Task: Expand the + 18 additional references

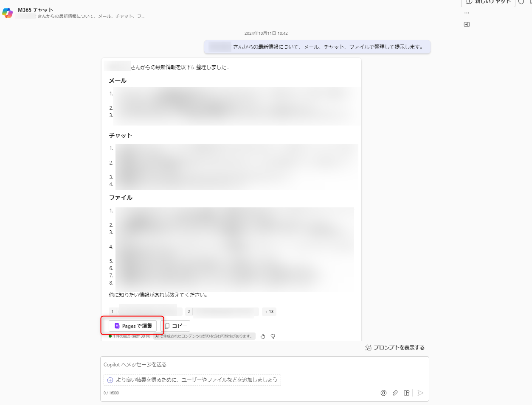Action: pyautogui.click(x=269, y=312)
